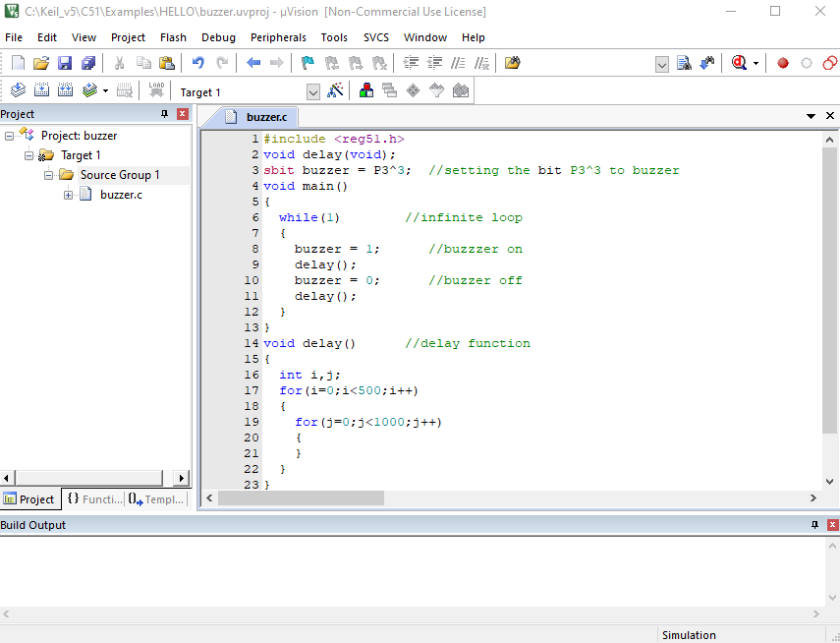This screenshot has width=840, height=643.
Task: Start or stop debug session icon
Action: point(739,63)
